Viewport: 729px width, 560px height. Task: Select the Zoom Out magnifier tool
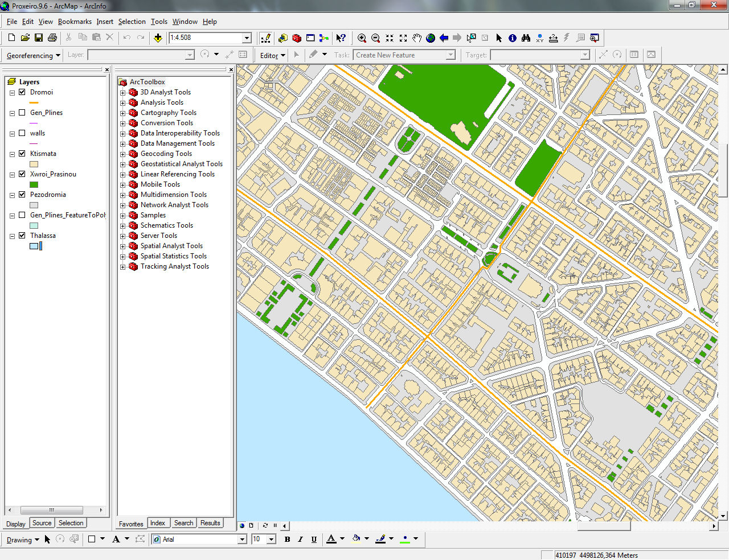375,38
